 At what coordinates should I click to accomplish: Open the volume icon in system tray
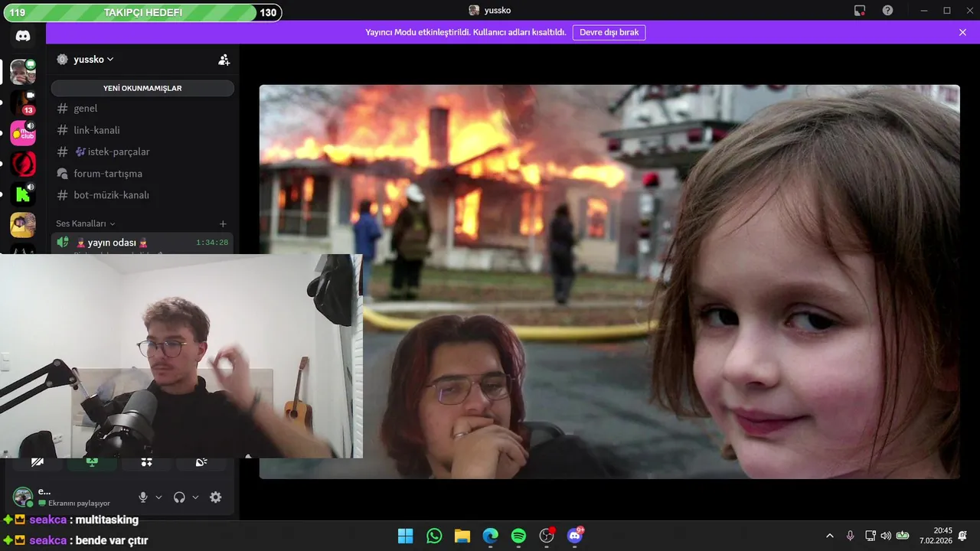[x=886, y=536]
